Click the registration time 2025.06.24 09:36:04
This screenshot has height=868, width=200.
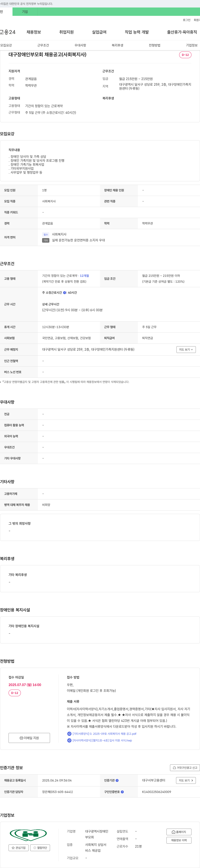point(57,780)
